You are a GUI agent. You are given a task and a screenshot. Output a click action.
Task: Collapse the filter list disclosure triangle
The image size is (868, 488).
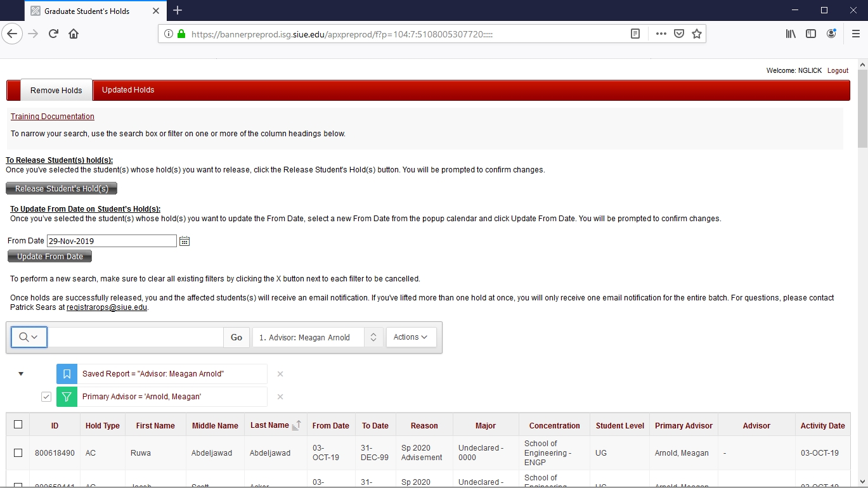(21, 374)
